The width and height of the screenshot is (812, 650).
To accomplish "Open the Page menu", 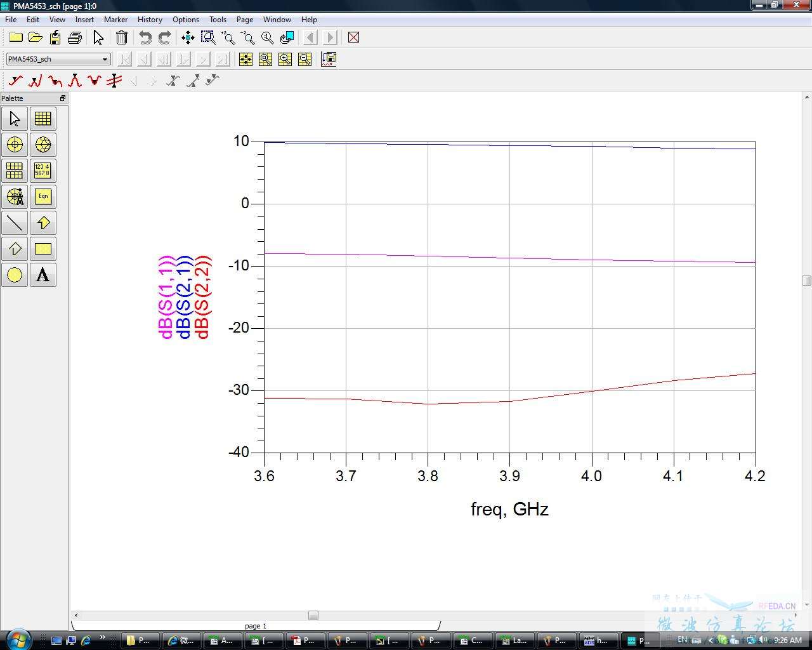I will [245, 20].
